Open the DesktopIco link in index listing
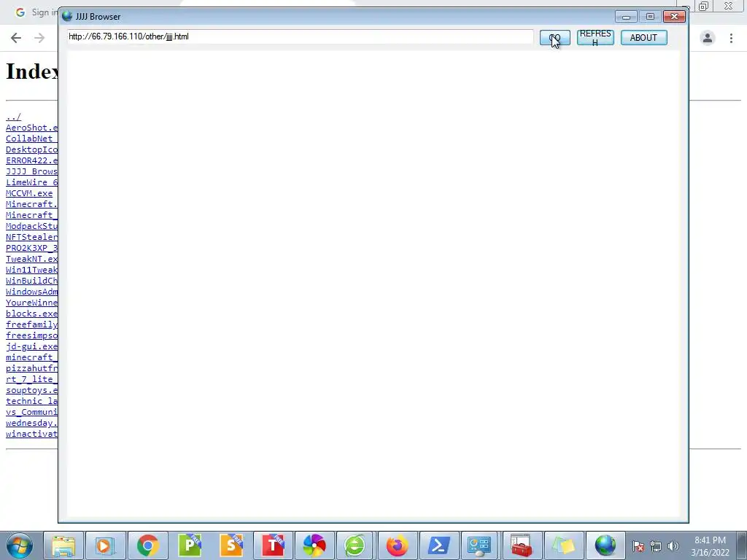Image resolution: width=747 pixels, height=560 pixels. [31, 149]
